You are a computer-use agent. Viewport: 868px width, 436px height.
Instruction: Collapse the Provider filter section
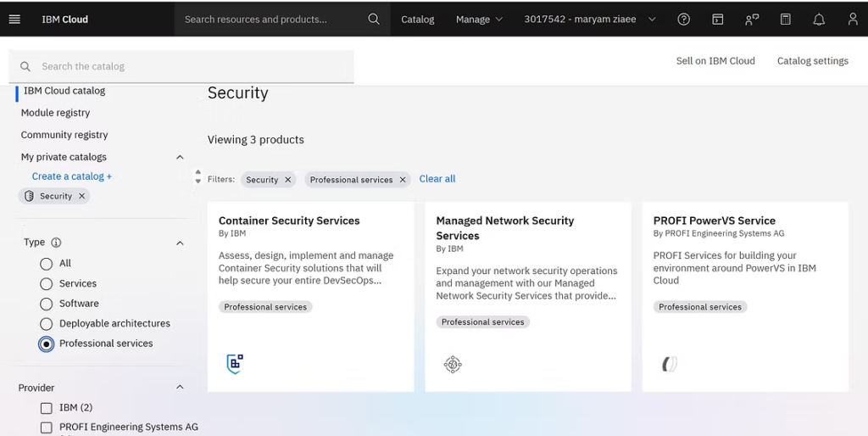[x=180, y=388]
